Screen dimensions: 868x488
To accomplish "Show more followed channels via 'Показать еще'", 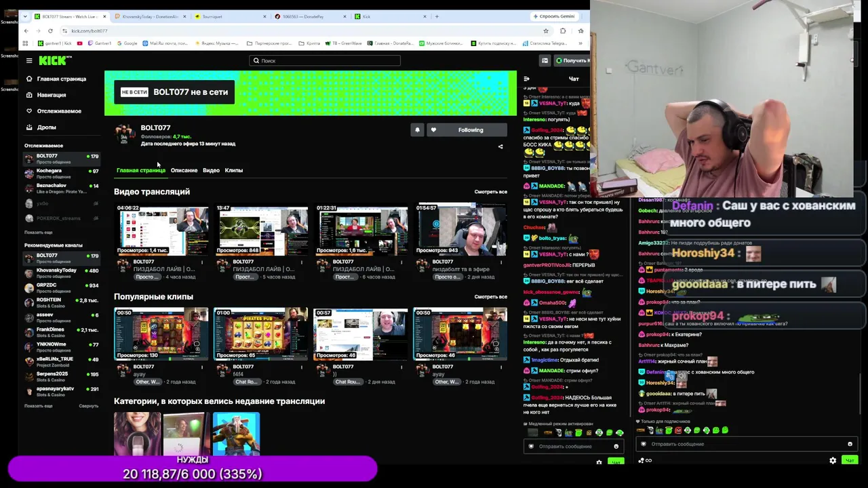I will click(x=39, y=232).
